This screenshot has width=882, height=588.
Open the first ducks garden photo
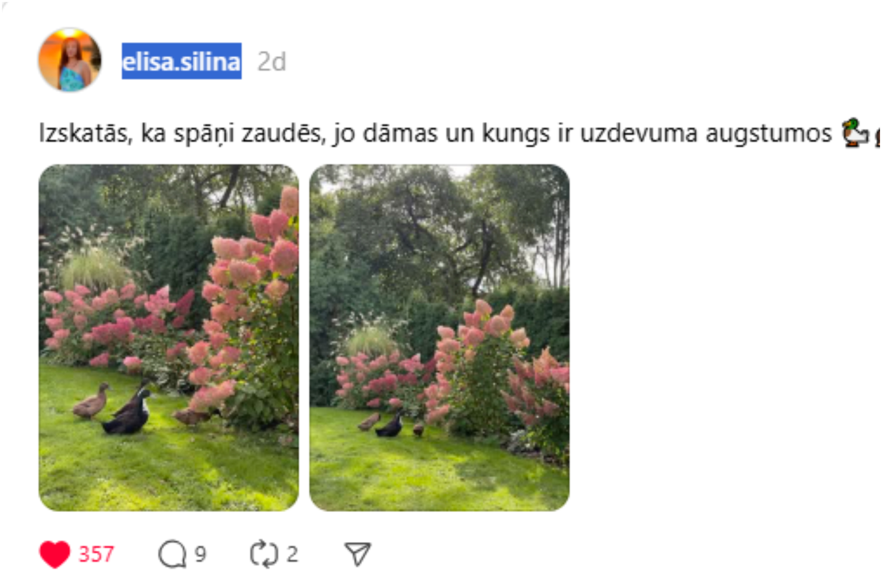169,338
